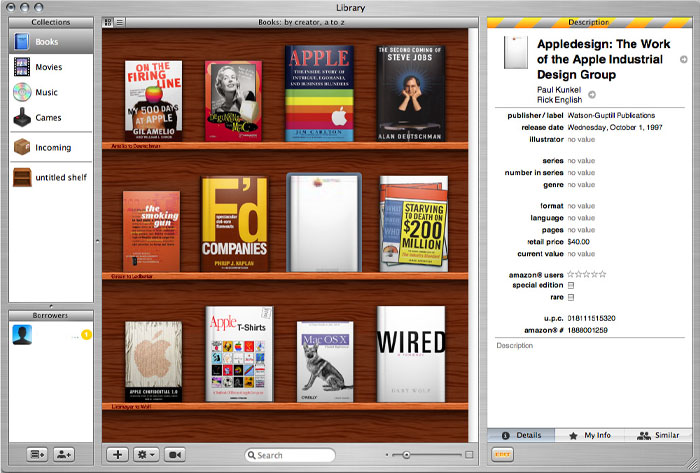Viewport: 700px width, 473px height.
Task: Click the u.p.c. value '018111515320'
Action: 592,318
